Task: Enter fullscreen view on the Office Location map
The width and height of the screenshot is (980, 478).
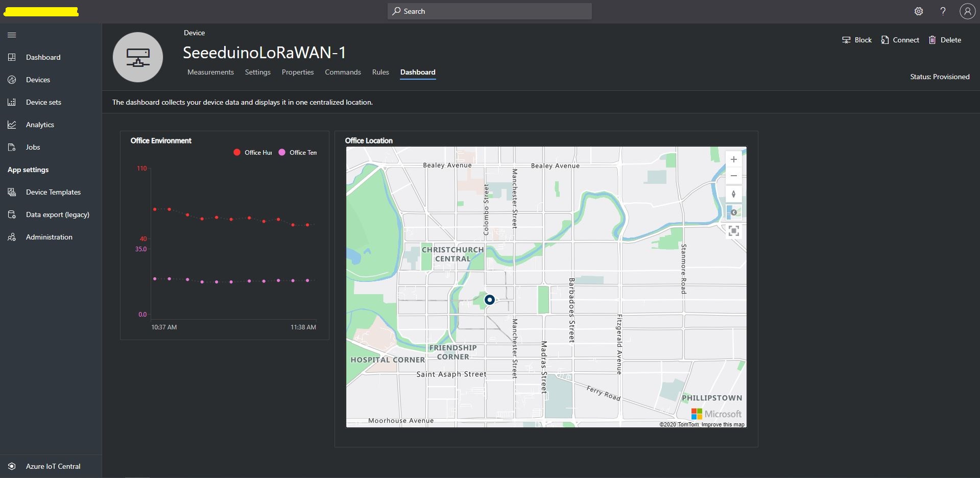Action: (x=733, y=231)
